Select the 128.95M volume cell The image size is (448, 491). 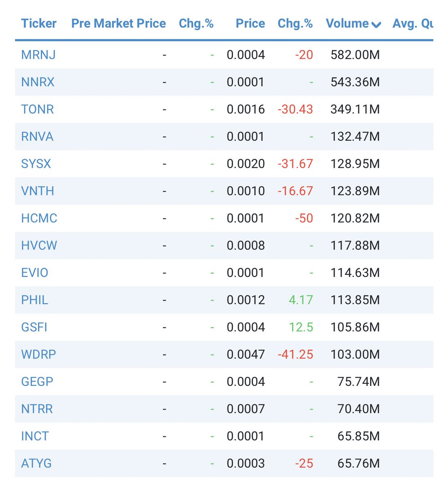355,164
